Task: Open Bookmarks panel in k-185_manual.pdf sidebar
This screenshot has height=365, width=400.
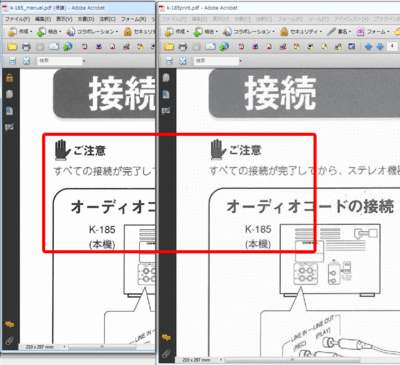Action: click(9, 110)
